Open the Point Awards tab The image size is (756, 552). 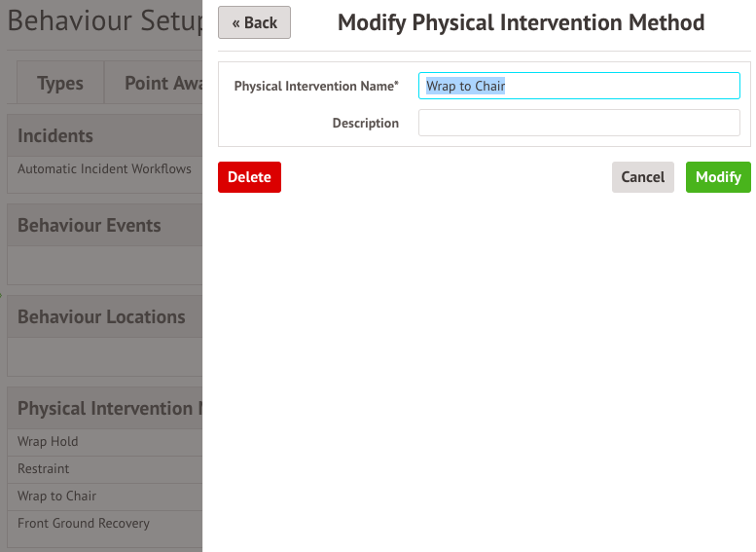click(162, 84)
